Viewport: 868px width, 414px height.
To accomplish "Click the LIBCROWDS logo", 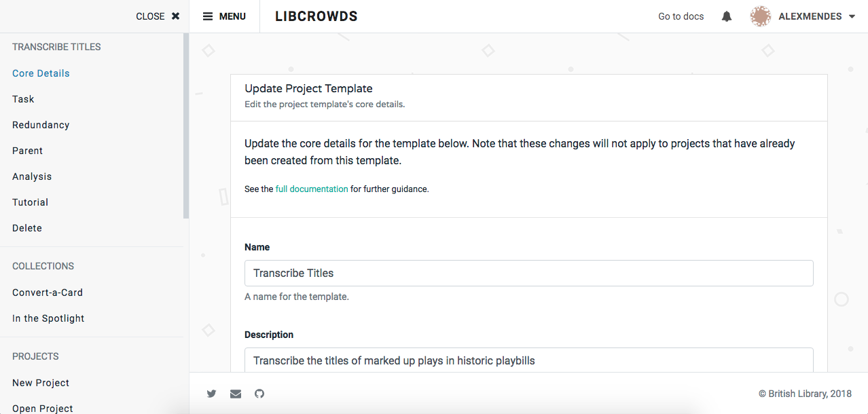I will [x=316, y=16].
